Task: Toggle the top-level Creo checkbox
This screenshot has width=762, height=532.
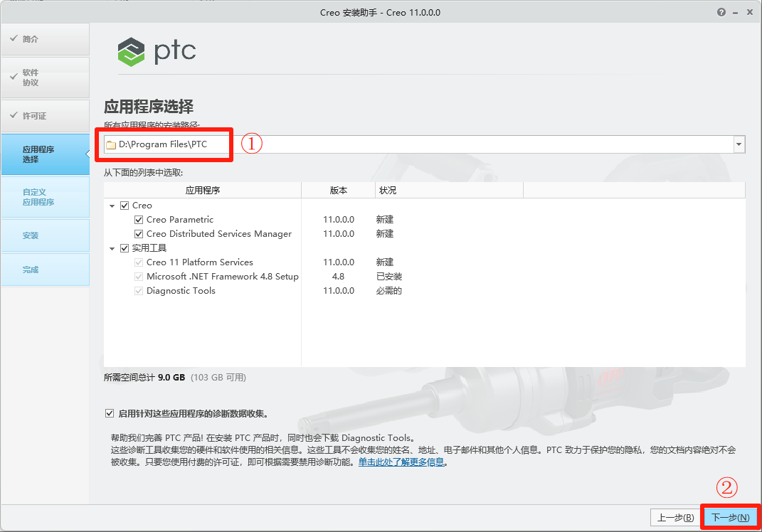Action: coord(125,205)
